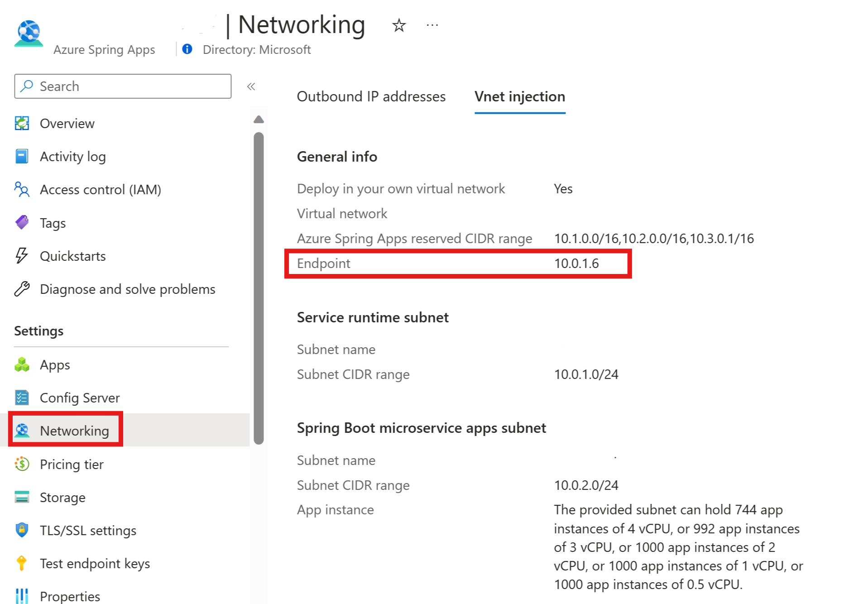Screen dimensions: 868x604
Task: Click 'Spring Boot microservice apps subnet' heading
Action: pyautogui.click(x=421, y=428)
